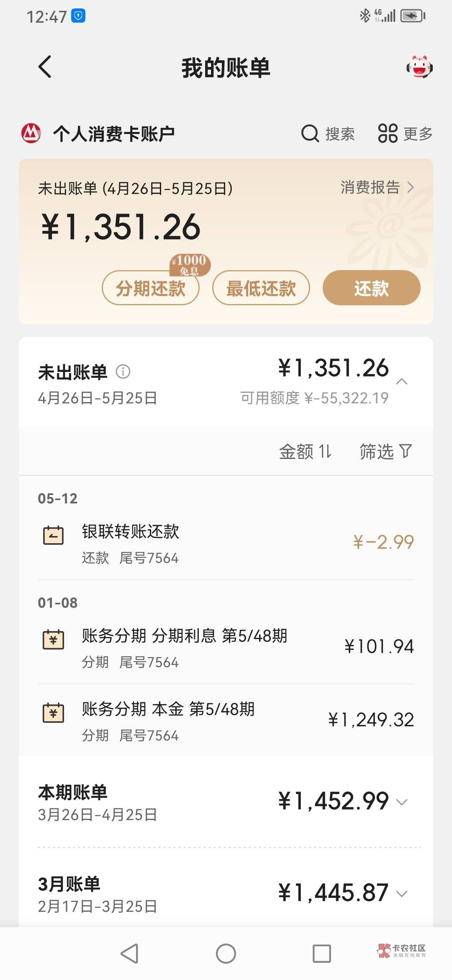Open the 消费报告 link
This screenshot has height=980, width=452.
(377, 187)
